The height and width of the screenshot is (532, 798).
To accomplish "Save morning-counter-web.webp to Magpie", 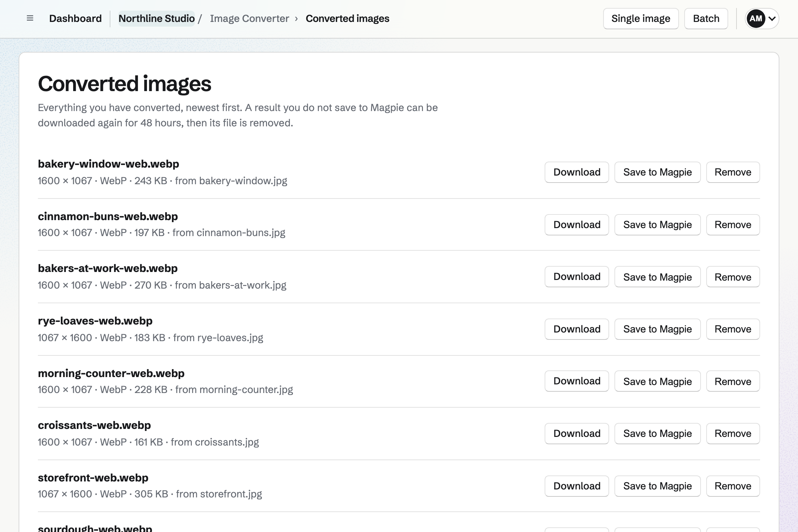I will (x=657, y=381).
